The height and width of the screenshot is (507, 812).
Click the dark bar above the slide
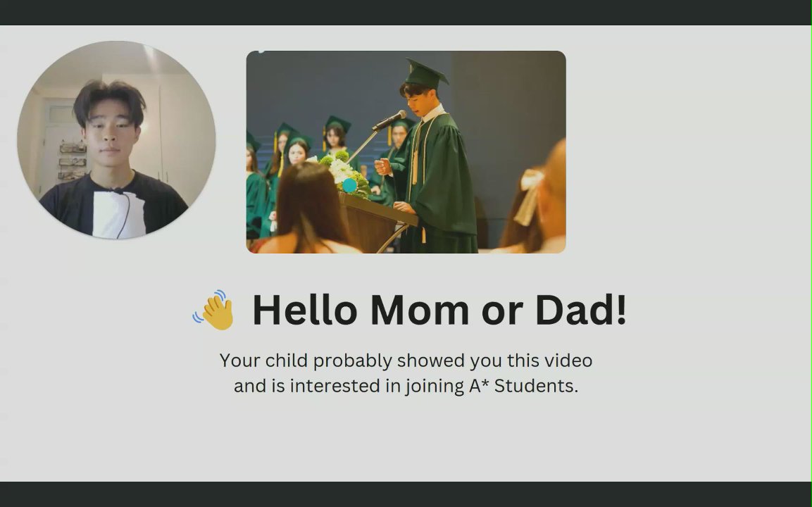click(406, 12)
